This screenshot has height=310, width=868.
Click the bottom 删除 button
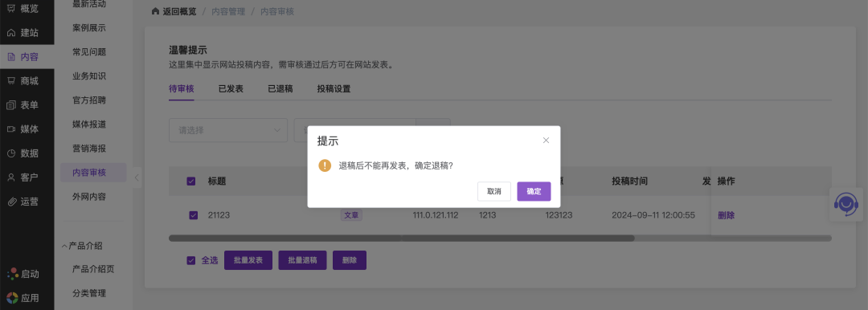pos(350,260)
